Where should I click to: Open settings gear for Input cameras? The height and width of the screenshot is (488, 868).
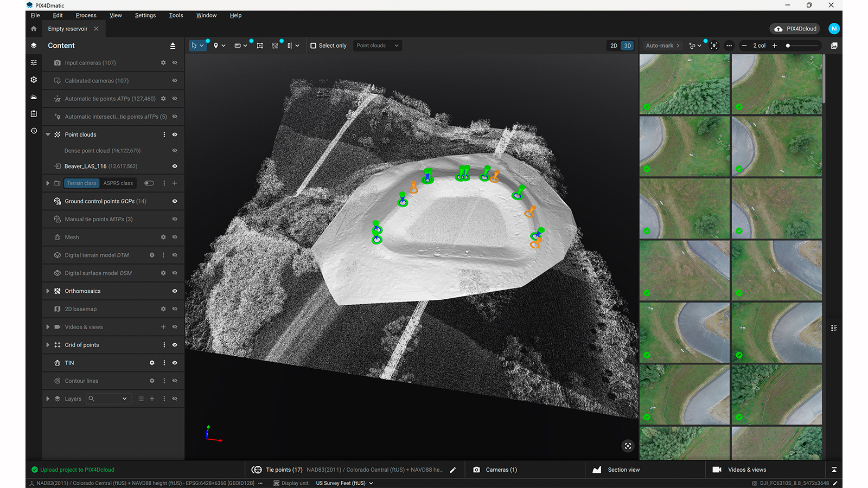tap(163, 63)
